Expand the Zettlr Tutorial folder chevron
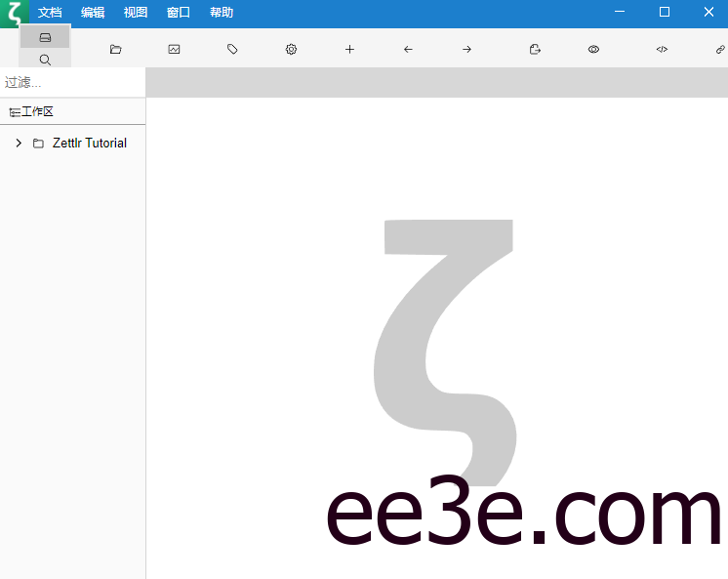This screenshot has height=579, width=728. [19, 143]
